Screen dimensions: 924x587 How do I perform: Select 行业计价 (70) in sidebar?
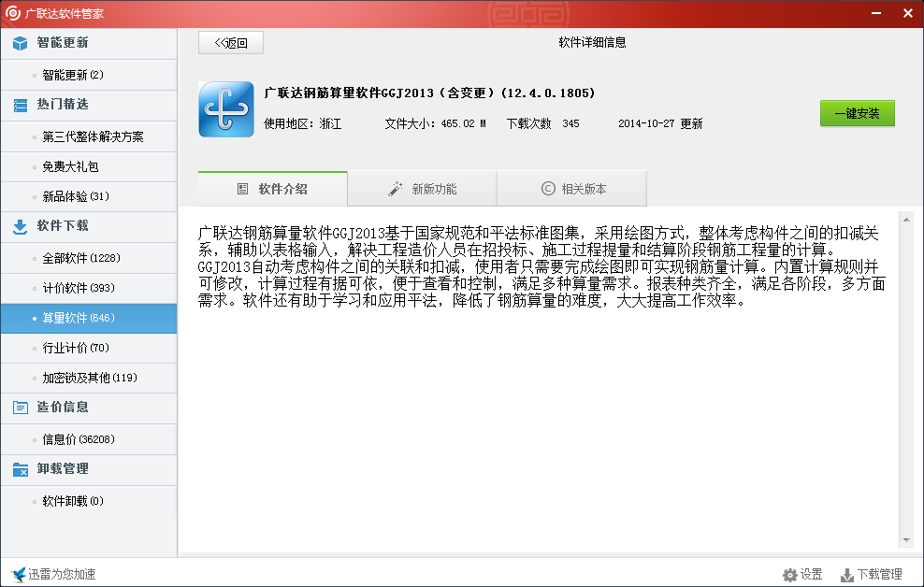pos(89,348)
